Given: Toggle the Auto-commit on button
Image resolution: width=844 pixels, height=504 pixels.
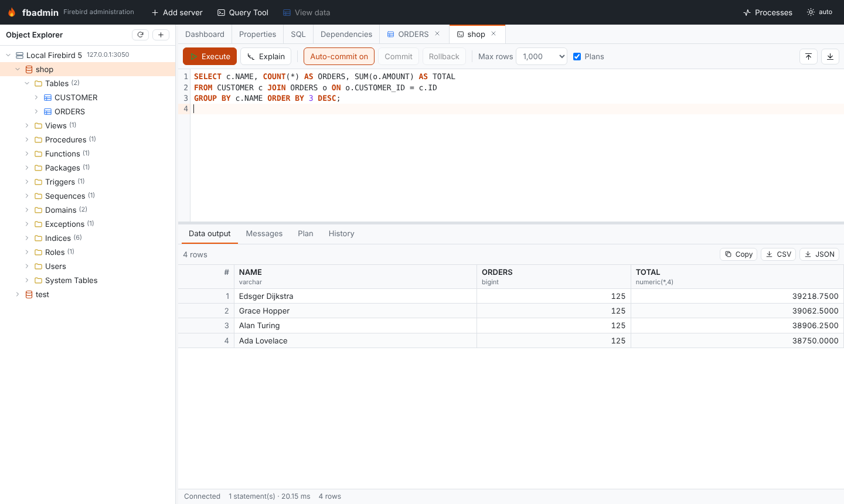Looking at the screenshot, I should 339,56.
